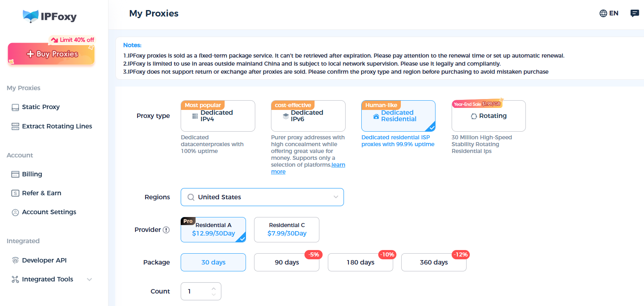Expand Integrated Tools submenu
Image resolution: width=644 pixels, height=306 pixels.
[90, 279]
